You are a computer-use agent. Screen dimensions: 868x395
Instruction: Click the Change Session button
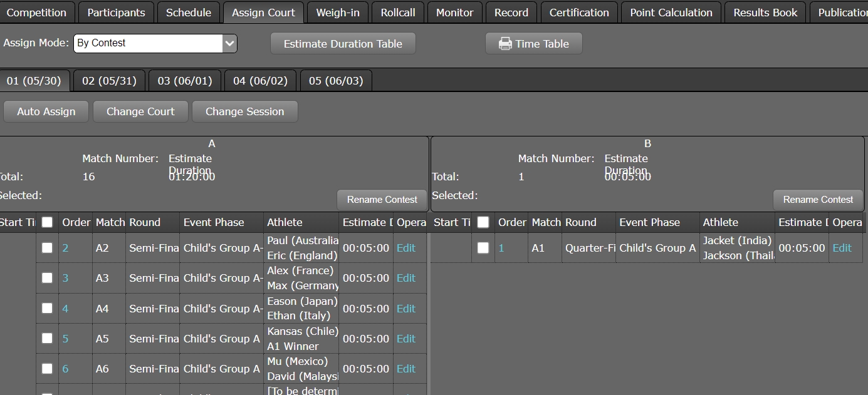click(244, 111)
